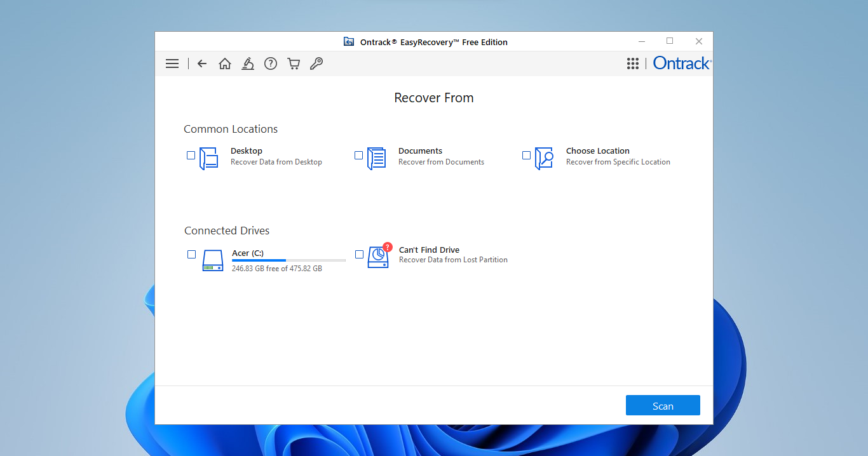Click the Documents folder icon
868x456 pixels.
pyautogui.click(x=376, y=158)
